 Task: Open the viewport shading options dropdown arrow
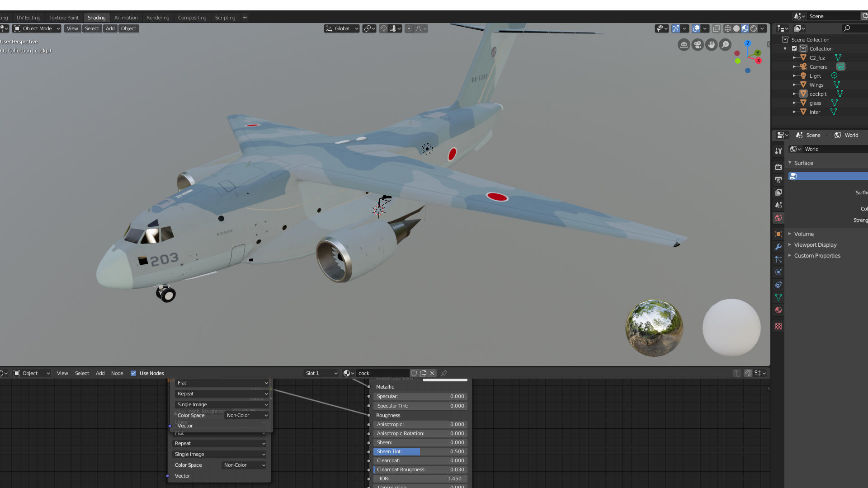(x=763, y=28)
